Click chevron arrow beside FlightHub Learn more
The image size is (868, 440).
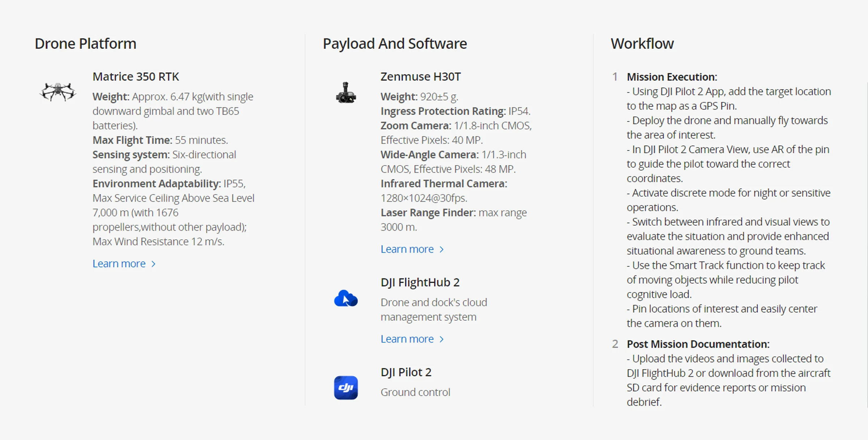(442, 339)
